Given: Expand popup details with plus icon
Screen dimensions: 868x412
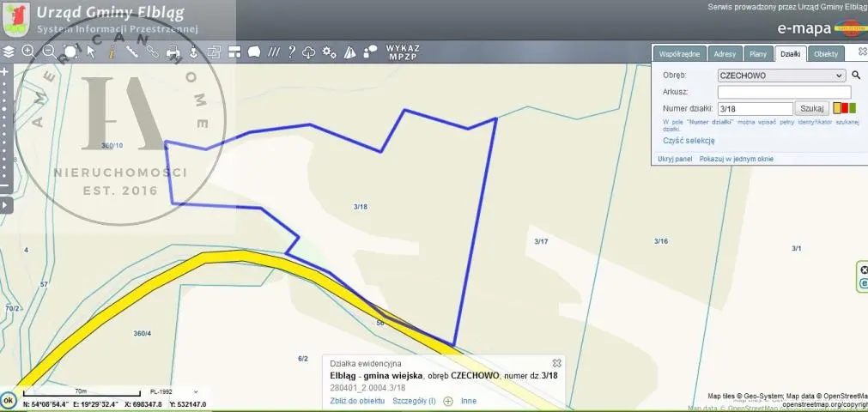Looking at the screenshot, I should (448, 401).
